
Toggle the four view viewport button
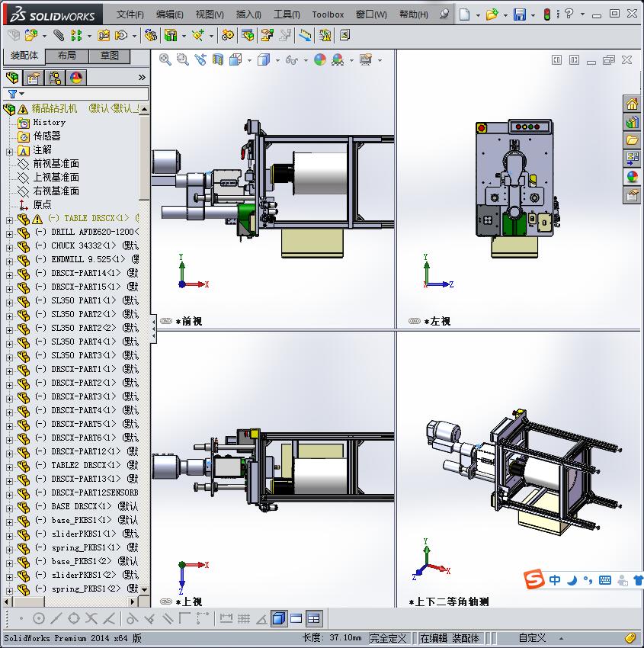pos(314,618)
